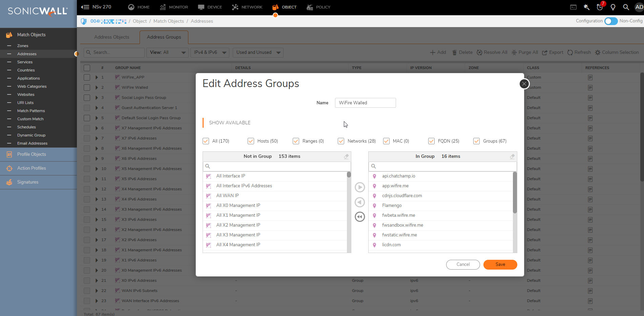Open notifications clock icon with badge 7
Viewport: 644px width, 316px height.
coord(600,7)
